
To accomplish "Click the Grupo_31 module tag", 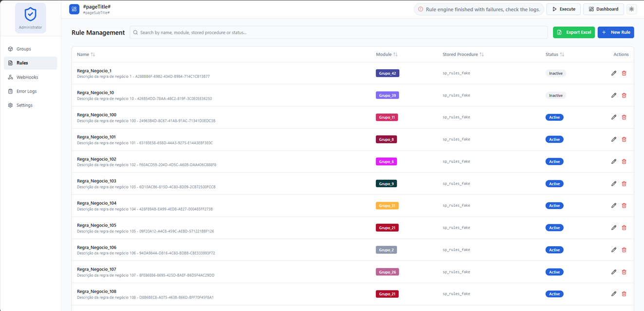I will [x=387, y=206].
